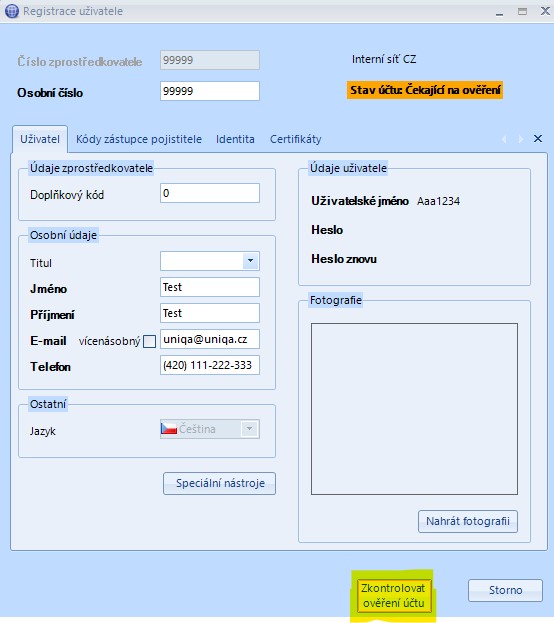This screenshot has width=554, height=623.
Task: Open Speciální nástroje
Action: point(219,483)
